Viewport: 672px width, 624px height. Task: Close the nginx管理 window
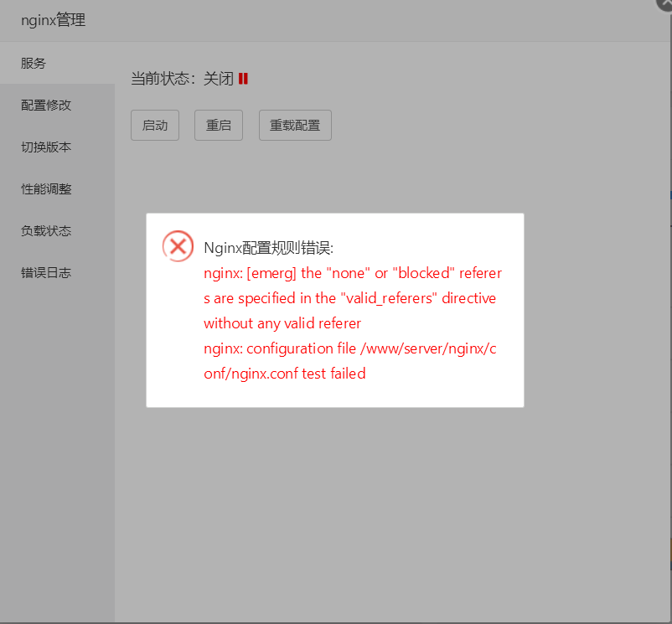pos(665,3)
